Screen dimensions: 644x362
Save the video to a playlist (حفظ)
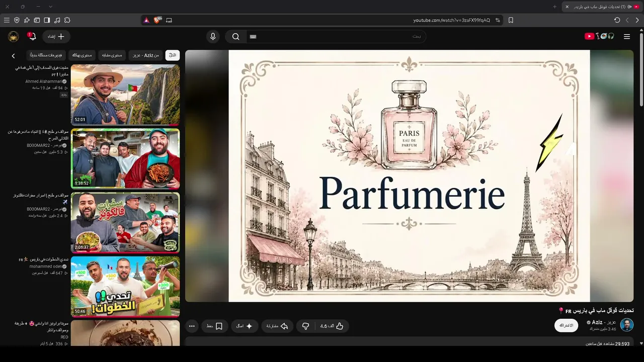214,326
